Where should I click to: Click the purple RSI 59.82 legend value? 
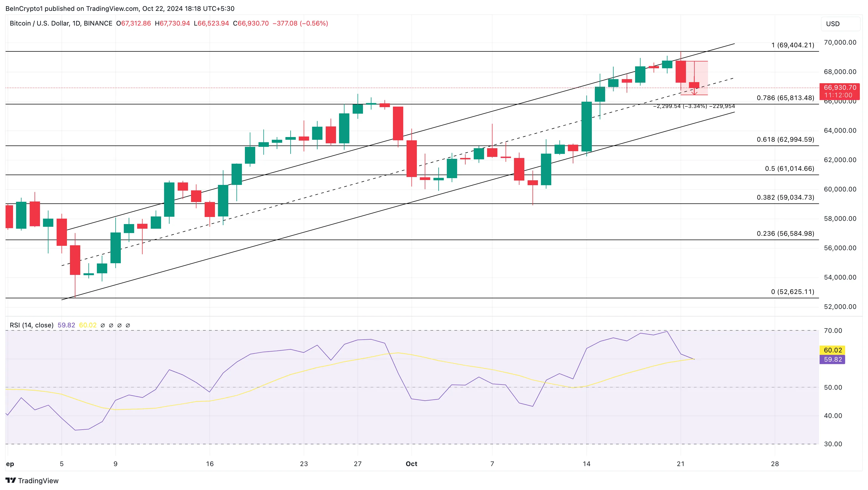(x=66, y=325)
